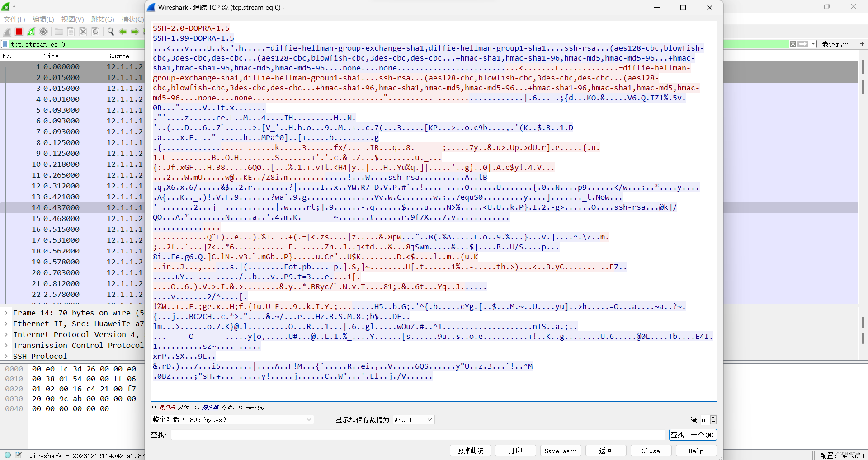868x460 pixels.
Task: Close the current capture file
Action: point(83,32)
